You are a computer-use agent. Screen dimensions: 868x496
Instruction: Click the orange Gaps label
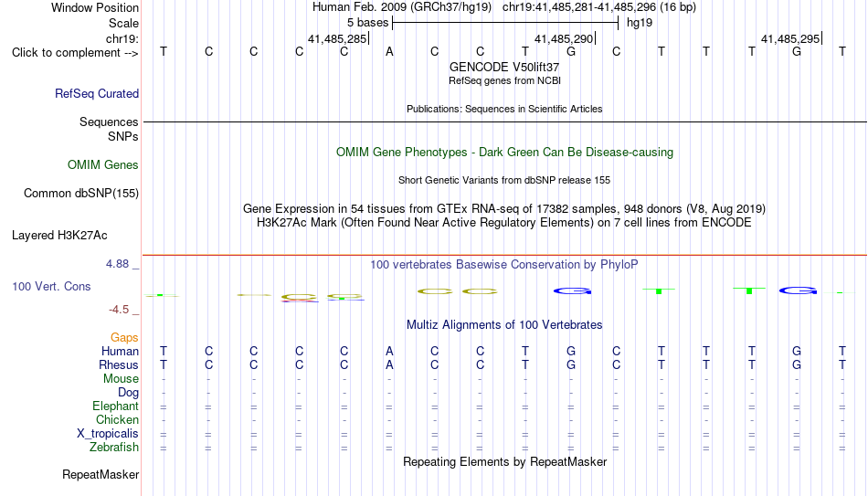[124, 337]
